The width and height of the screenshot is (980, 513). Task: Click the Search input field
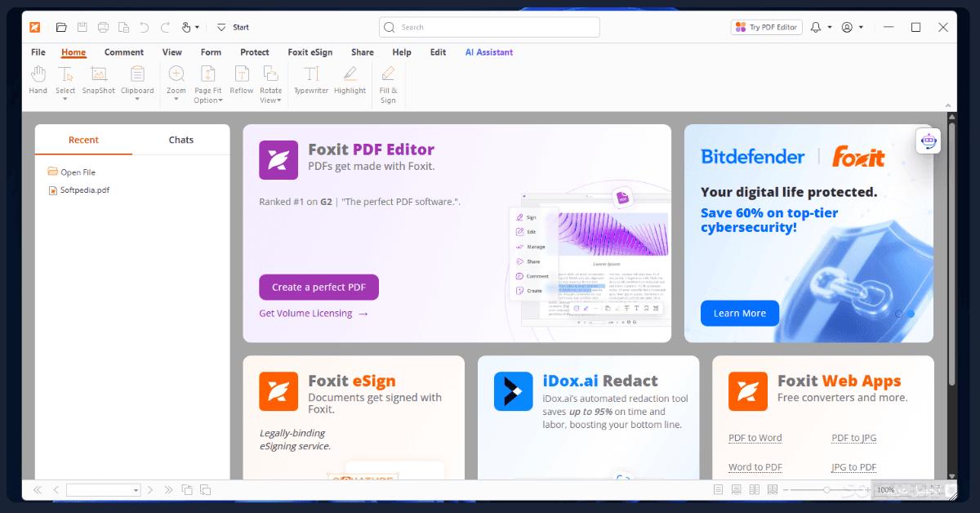point(489,27)
